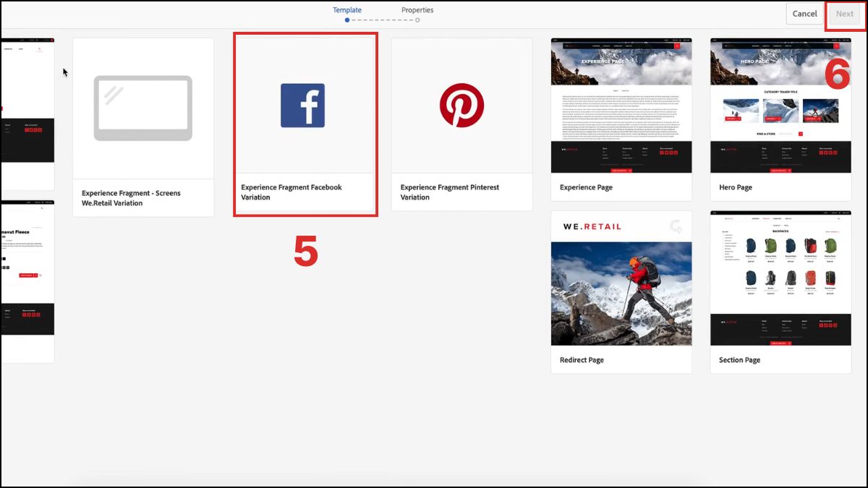Click the Next button

click(845, 14)
